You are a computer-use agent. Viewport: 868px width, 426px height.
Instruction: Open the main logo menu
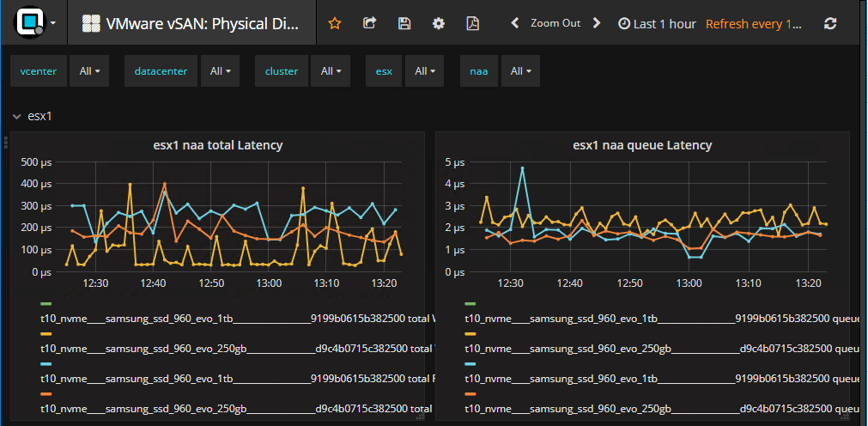[36, 23]
